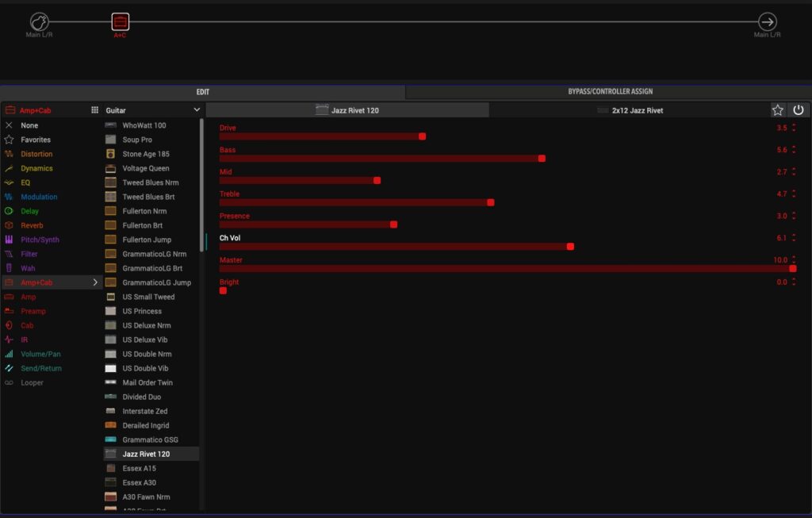Select the US Deluxe Nrm amp model
The width and height of the screenshot is (812, 518).
pos(146,325)
